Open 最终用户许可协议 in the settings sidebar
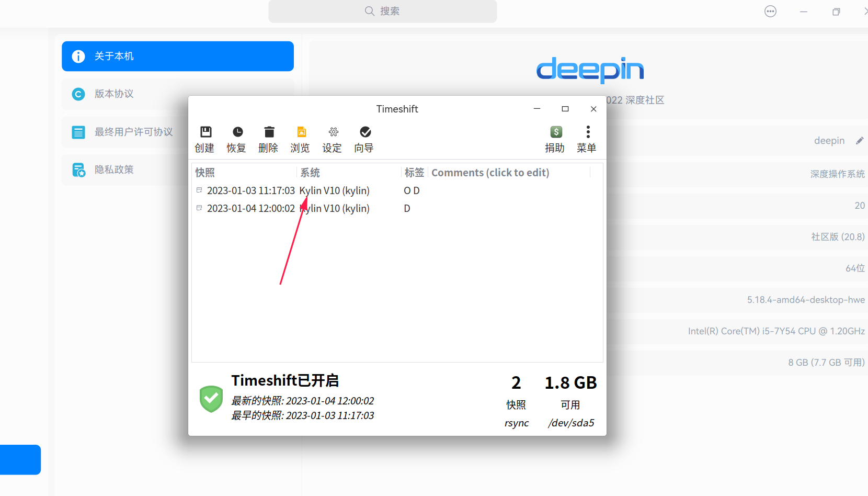The image size is (868, 496). (178, 132)
